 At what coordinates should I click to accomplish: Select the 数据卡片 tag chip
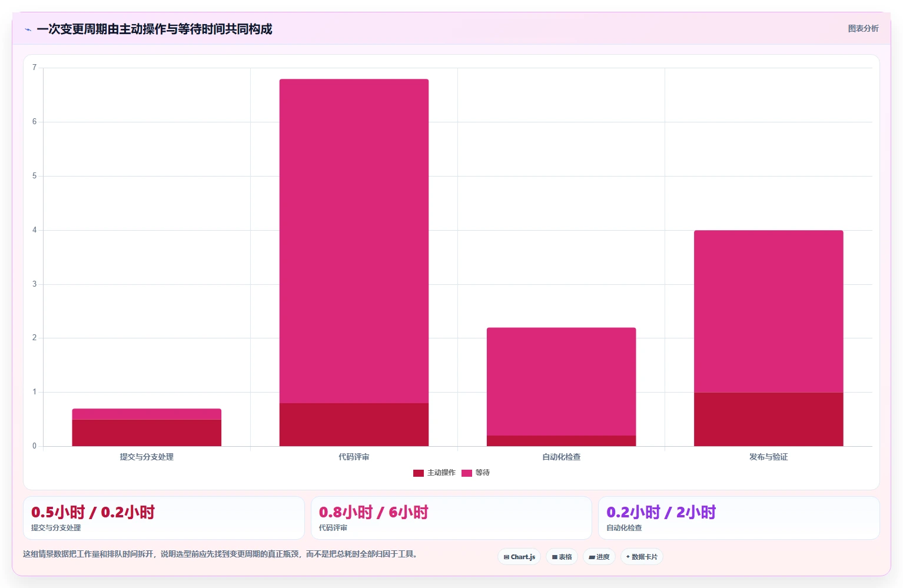click(x=642, y=557)
